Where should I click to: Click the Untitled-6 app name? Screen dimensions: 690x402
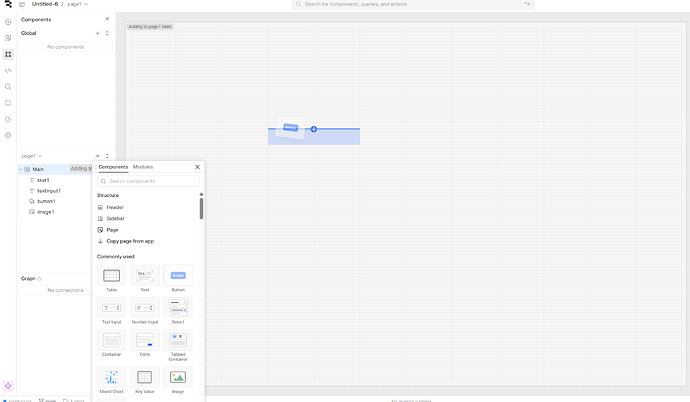tap(45, 4)
